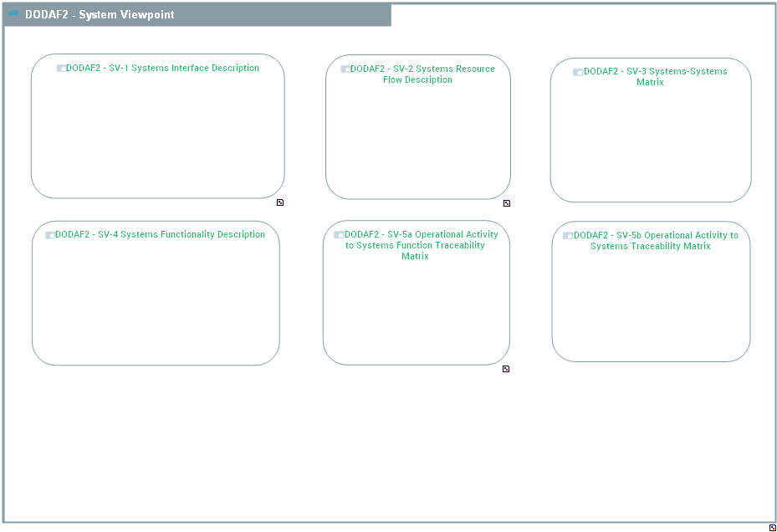Click the icon next to SV-5a Operational Activity
The width and height of the screenshot is (777, 532).
click(339, 235)
